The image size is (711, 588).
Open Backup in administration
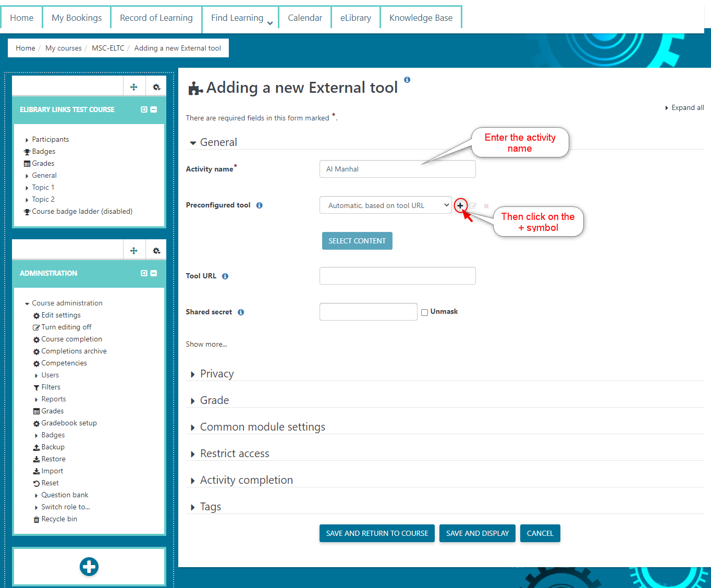pyautogui.click(x=49, y=447)
